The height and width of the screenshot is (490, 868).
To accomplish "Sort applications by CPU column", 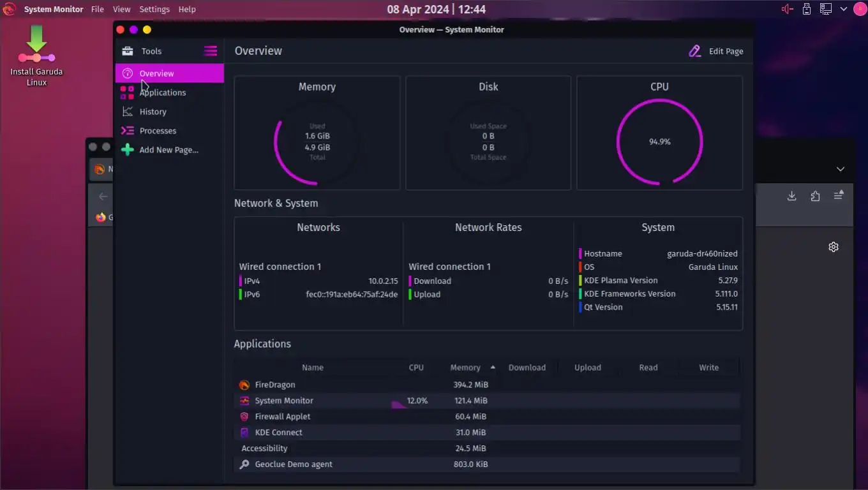I will 416,367.
